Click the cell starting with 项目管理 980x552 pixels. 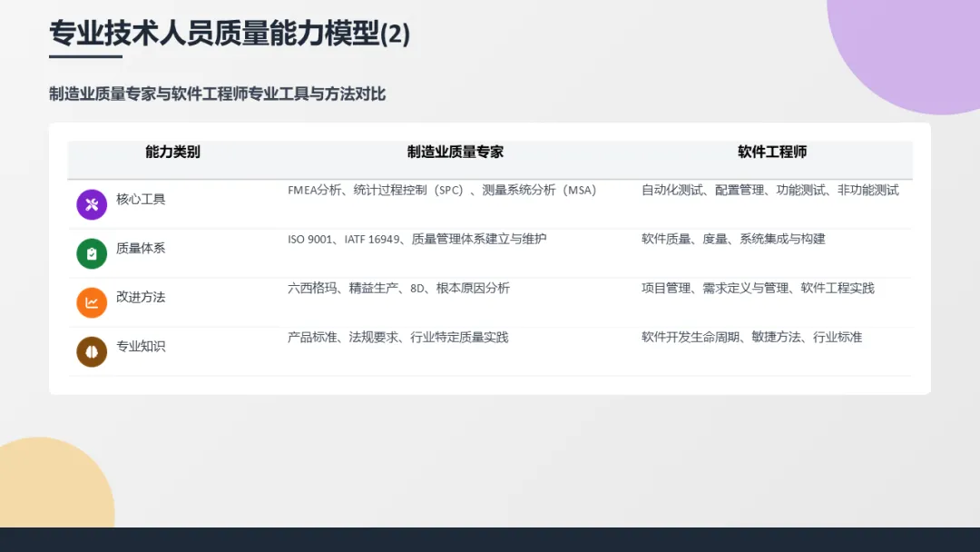[758, 288]
